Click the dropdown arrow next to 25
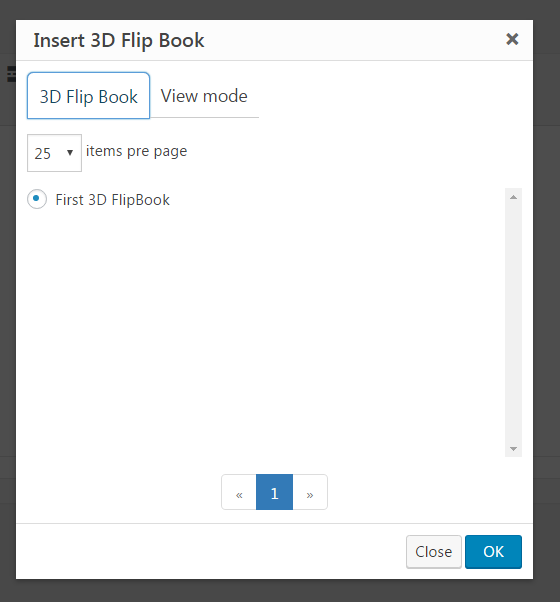 (70, 153)
